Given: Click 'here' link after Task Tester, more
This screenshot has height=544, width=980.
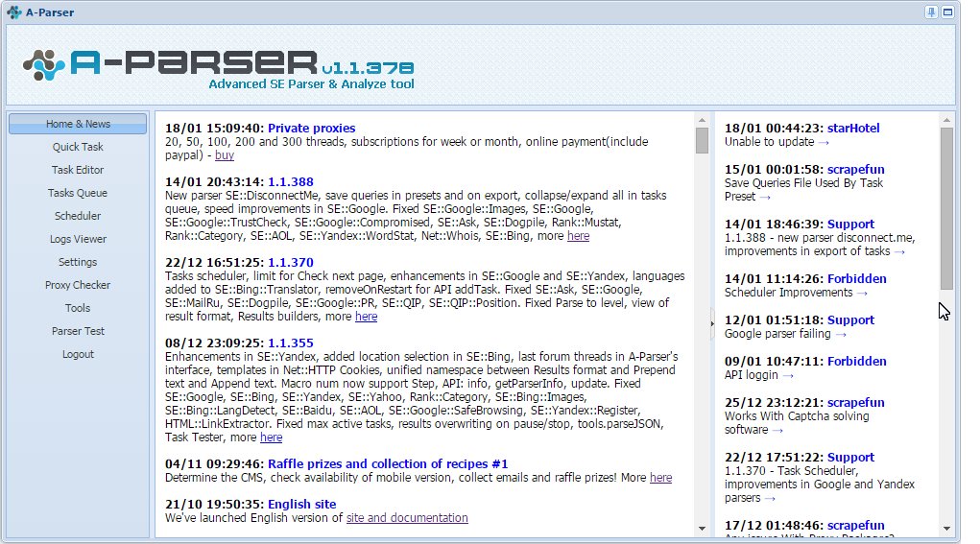Looking at the screenshot, I should point(272,438).
